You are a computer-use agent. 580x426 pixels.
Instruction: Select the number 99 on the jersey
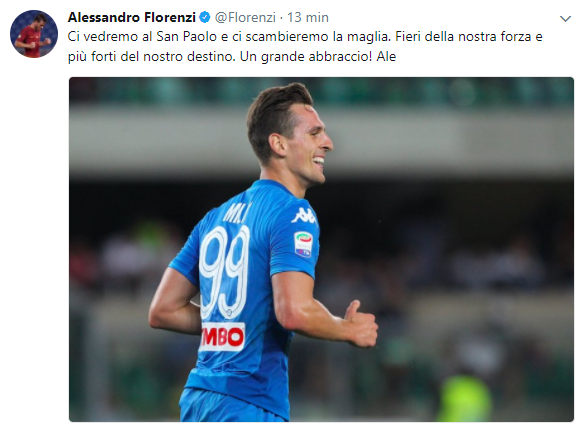coord(225,273)
